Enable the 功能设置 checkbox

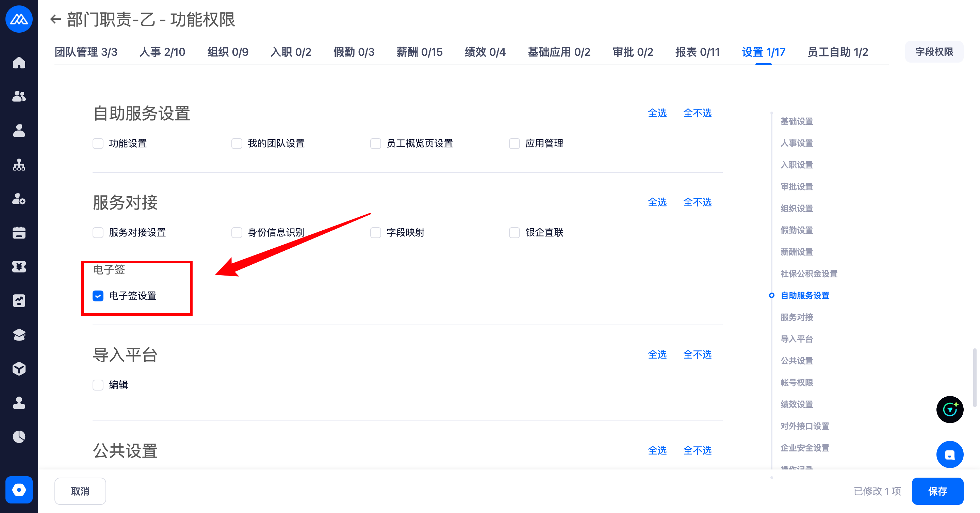[98, 143]
